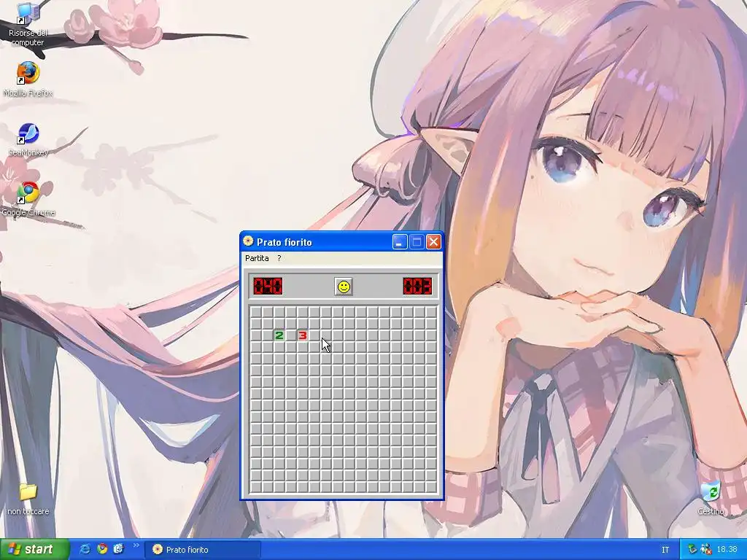The image size is (747, 560).
Task: Select the SeaMonkey desktop shortcut
Action: click(x=28, y=139)
